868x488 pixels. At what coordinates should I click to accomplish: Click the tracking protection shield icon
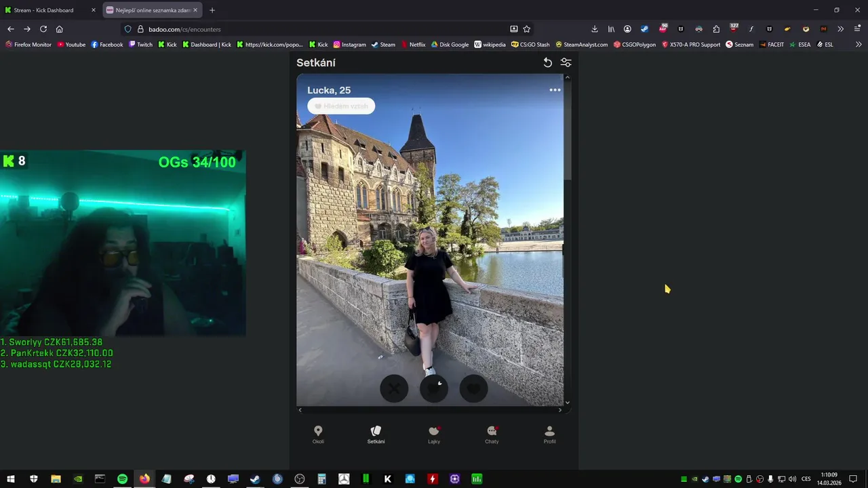(x=127, y=29)
